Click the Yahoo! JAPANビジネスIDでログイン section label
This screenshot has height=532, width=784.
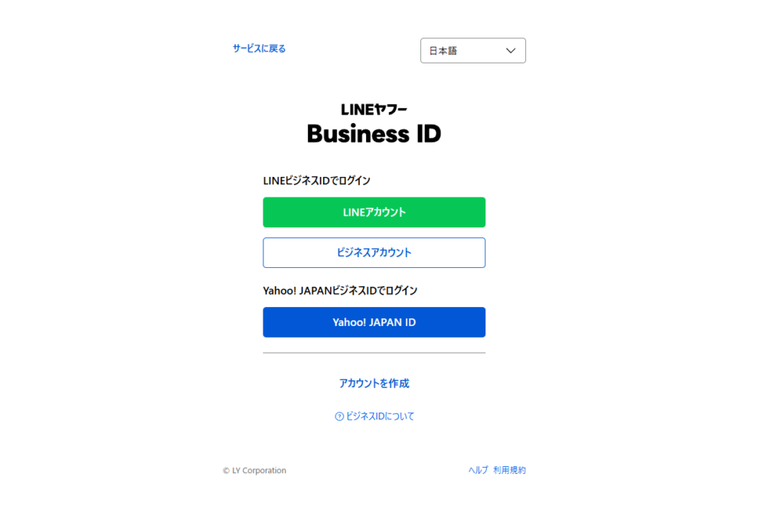[340, 291]
